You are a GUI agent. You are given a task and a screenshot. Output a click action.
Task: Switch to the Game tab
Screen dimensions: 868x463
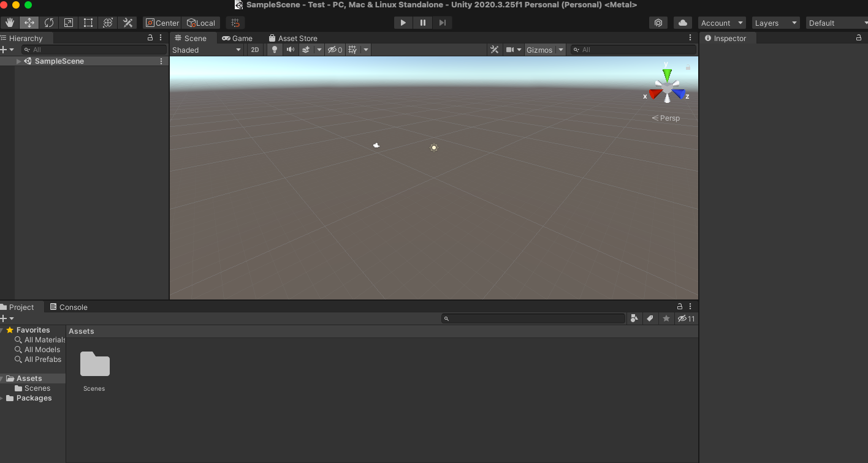tap(238, 37)
